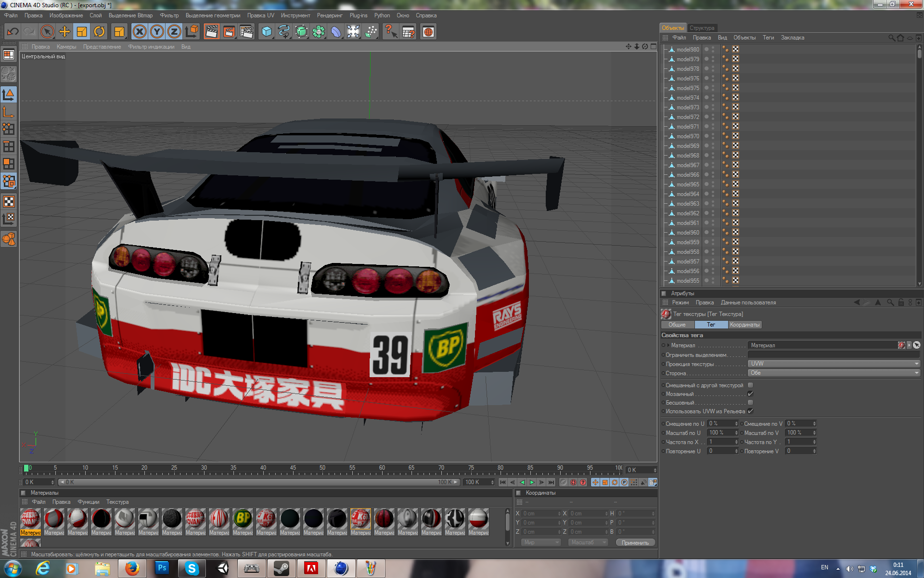The width and height of the screenshot is (924, 578).
Task: Render the active view with the clapperboard icon
Action: [211, 32]
